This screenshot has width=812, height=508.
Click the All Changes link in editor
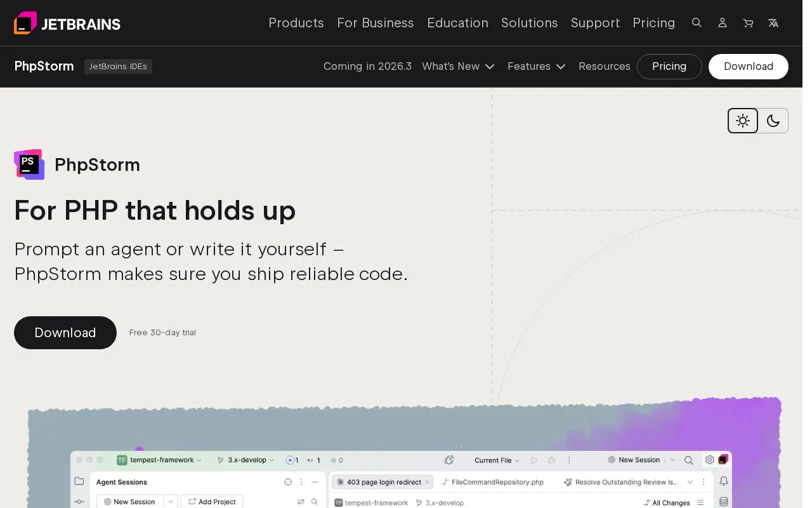(x=666, y=502)
